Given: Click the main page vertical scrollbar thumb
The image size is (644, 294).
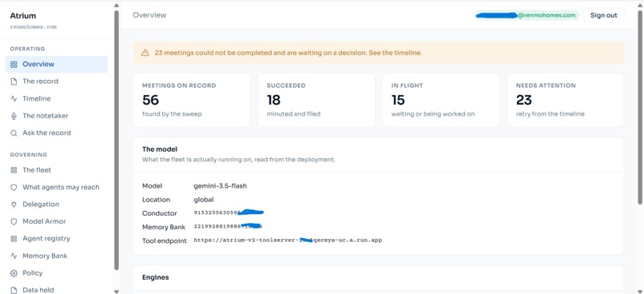Looking at the screenshot, I should [640, 107].
